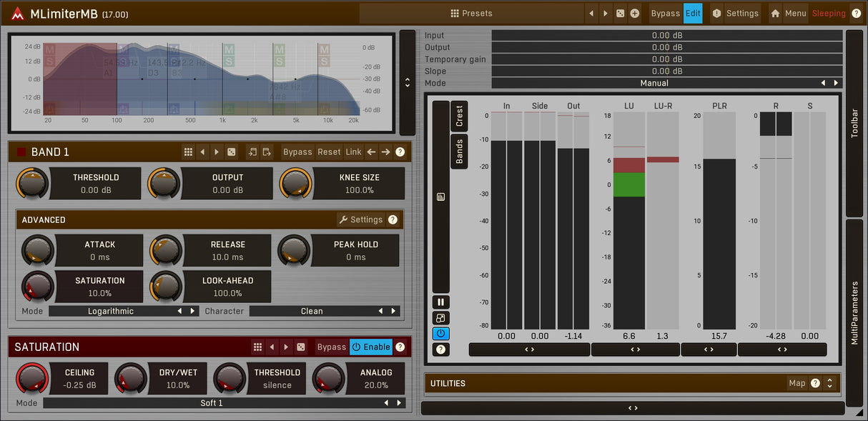This screenshot has height=421, width=868.
Task: Toggle the Saturation Enable button
Action: pos(371,347)
